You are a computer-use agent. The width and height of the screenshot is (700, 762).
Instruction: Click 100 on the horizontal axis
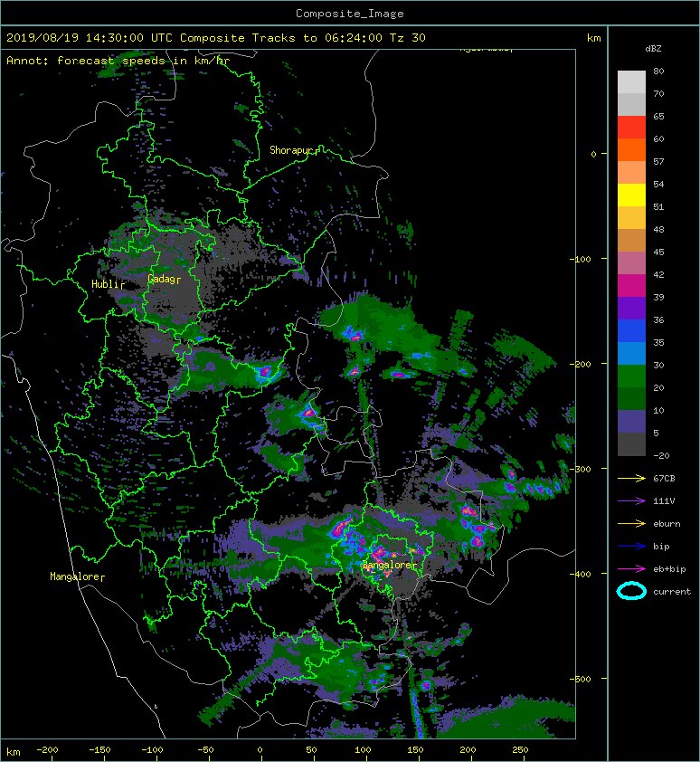363,750
